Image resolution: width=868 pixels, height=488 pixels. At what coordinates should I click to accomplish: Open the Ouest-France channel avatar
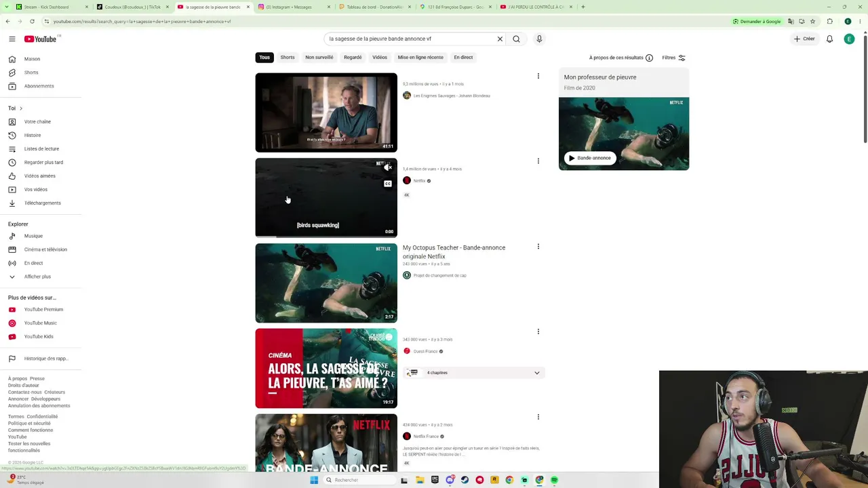click(407, 351)
